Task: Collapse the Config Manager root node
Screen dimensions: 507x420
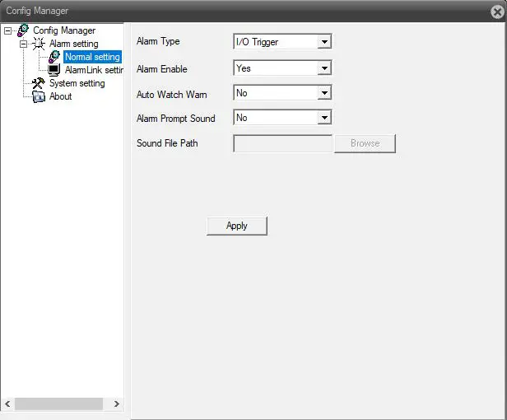Action: [7, 30]
